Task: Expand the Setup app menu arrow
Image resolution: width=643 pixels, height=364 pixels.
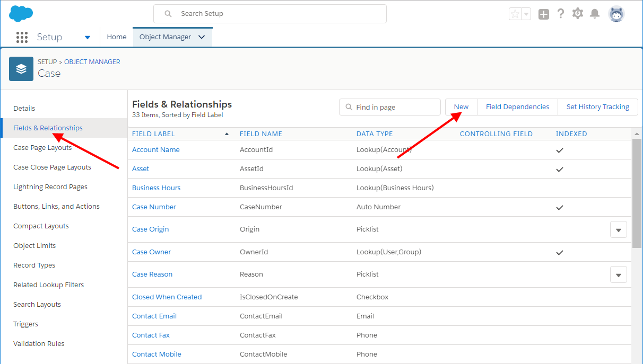Action: (88, 38)
